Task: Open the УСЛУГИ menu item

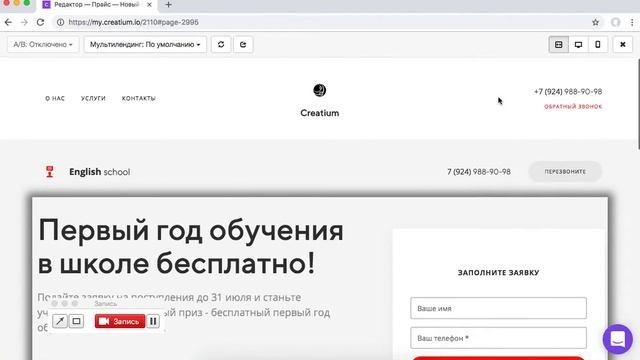Action: (93, 98)
